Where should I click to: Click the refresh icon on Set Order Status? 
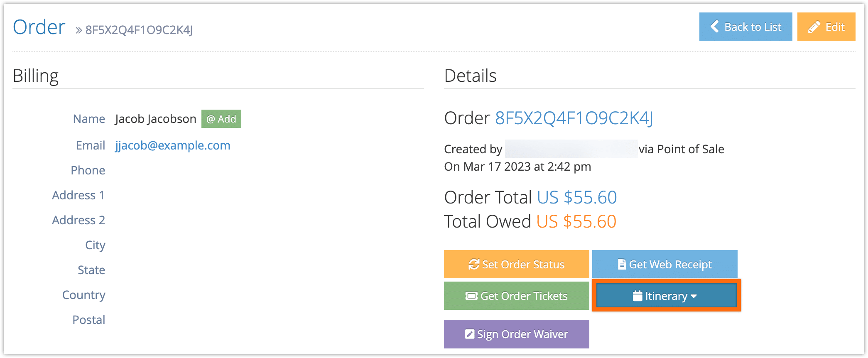(x=474, y=264)
